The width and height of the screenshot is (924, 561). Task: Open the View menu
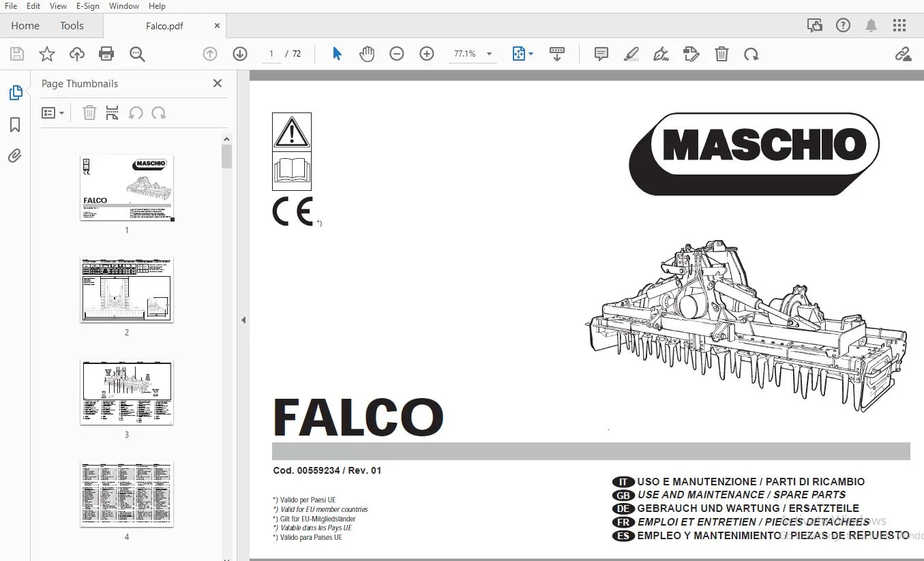[59, 6]
